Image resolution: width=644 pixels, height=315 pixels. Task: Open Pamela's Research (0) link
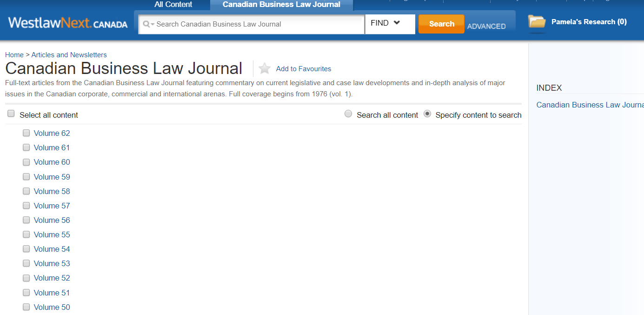(x=589, y=22)
